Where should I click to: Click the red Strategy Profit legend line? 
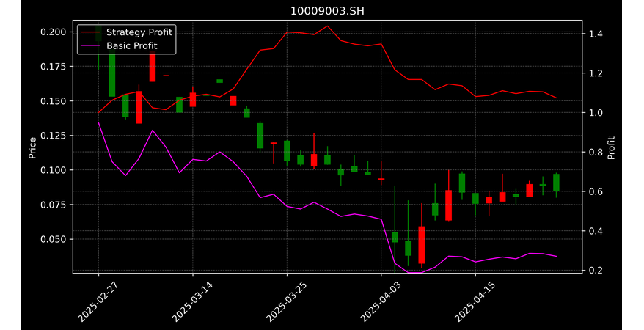pos(90,32)
